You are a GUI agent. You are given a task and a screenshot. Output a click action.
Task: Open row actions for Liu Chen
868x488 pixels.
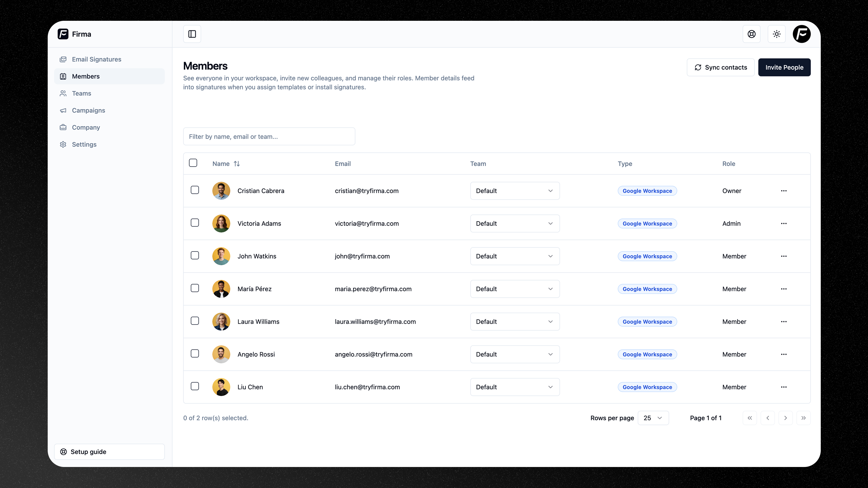coord(784,387)
